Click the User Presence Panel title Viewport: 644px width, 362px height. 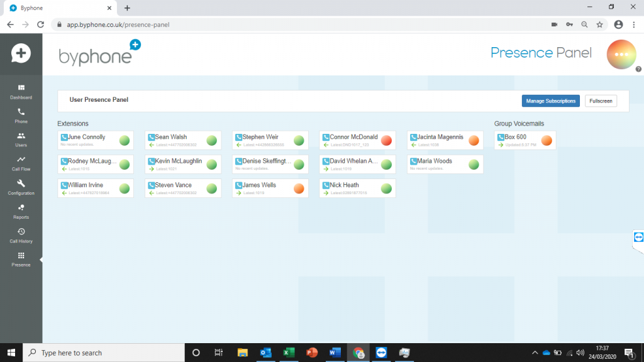99,100
